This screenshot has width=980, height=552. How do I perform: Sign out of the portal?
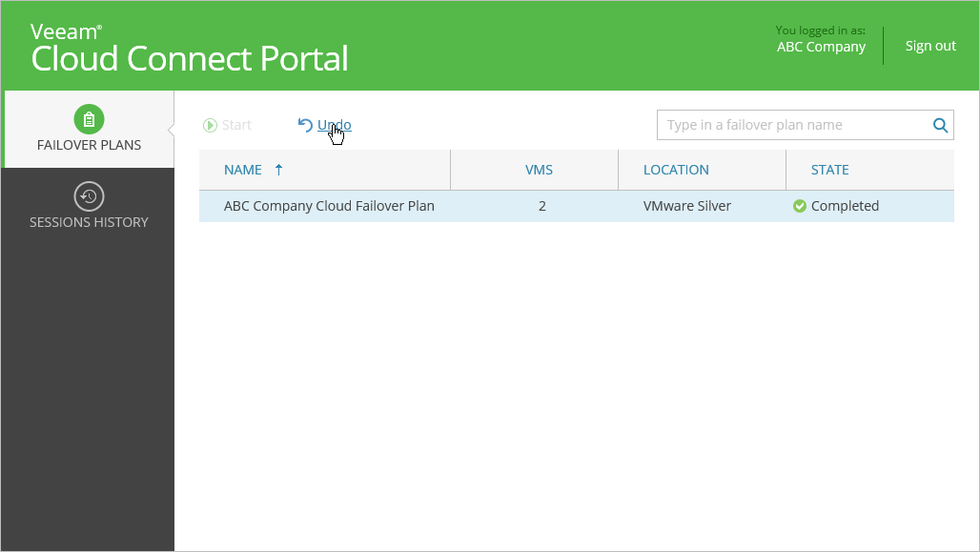[x=930, y=46]
